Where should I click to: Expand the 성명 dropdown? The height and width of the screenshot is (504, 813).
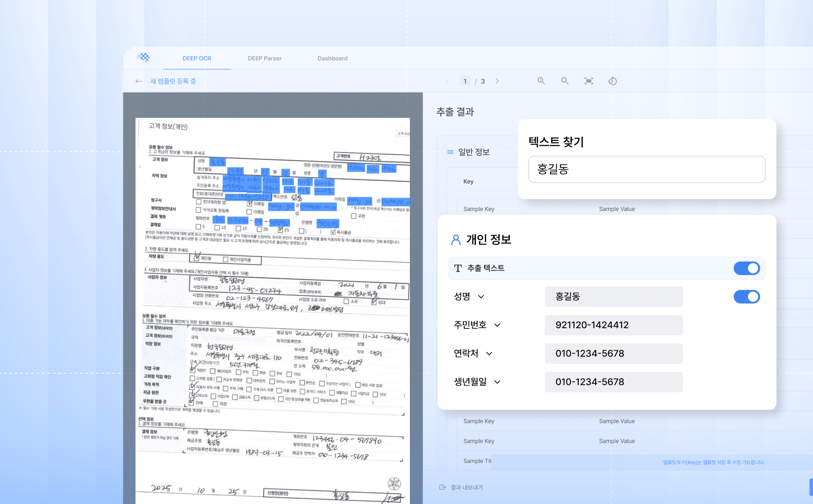pos(481,297)
